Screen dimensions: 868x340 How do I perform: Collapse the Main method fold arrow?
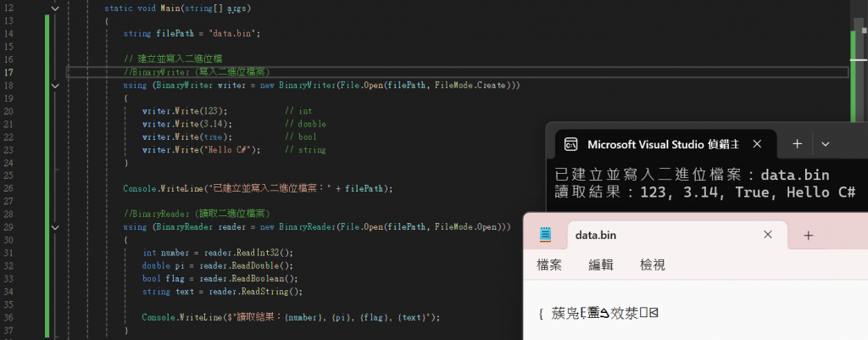coord(55,8)
